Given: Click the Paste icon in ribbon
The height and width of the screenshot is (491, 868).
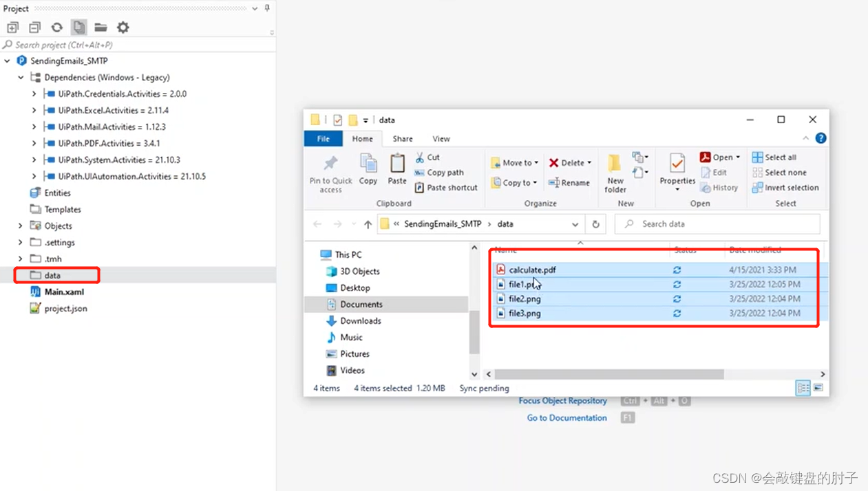Looking at the screenshot, I should point(397,169).
